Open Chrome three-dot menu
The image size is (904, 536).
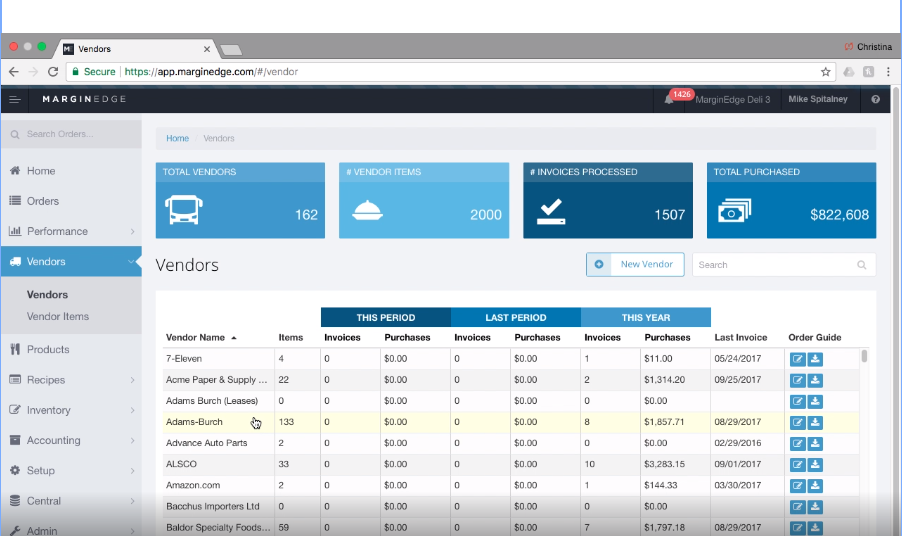click(888, 72)
